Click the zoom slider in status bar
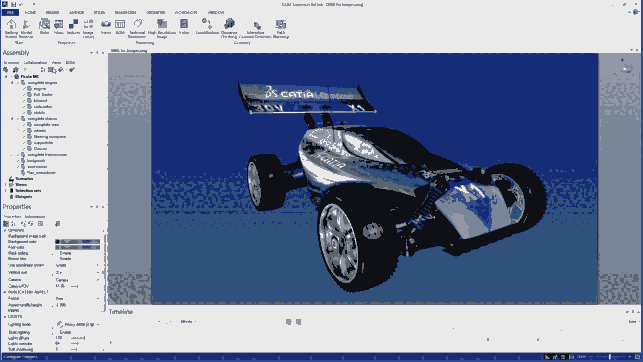 (610, 357)
